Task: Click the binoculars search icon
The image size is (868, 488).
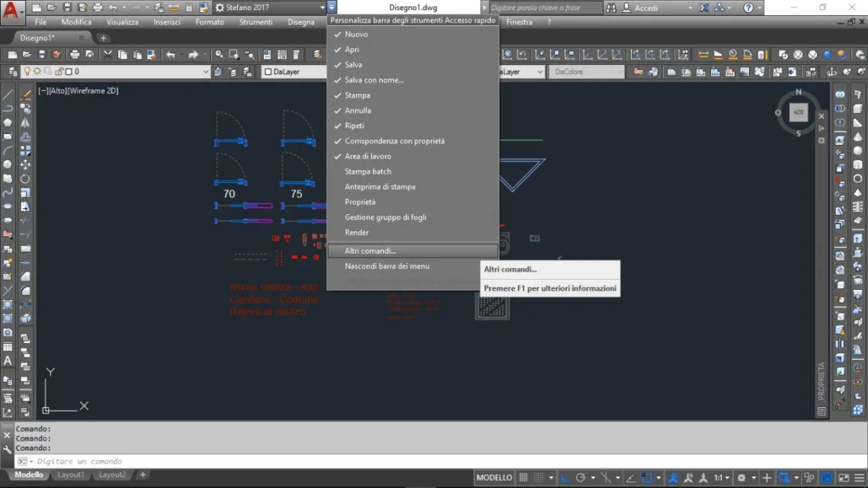Action: [x=611, y=8]
